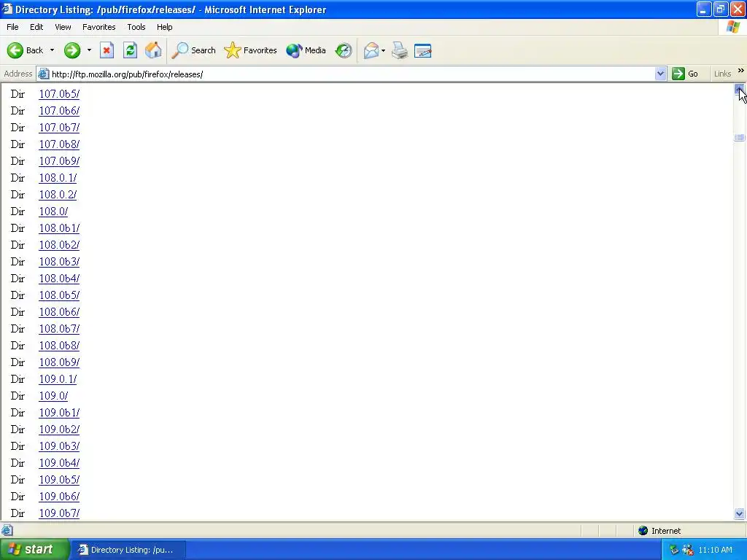
Task: Open the Windows Start menu
Action: [x=34, y=550]
